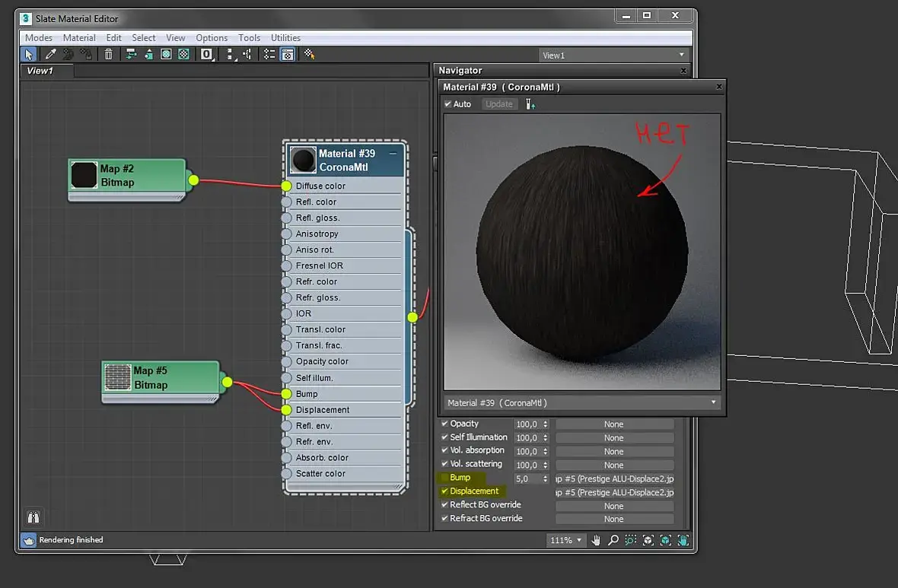Uncheck the Displacement checkbox
898x588 pixels.
(x=444, y=491)
